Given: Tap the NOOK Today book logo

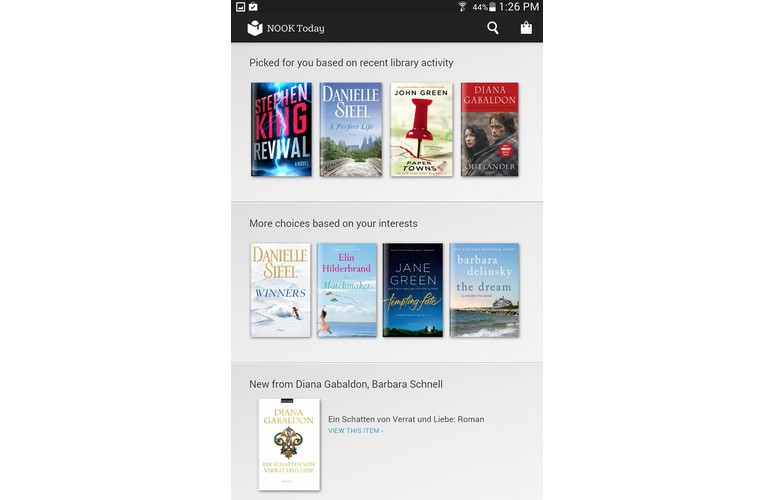Looking at the screenshot, I should [x=255, y=28].
